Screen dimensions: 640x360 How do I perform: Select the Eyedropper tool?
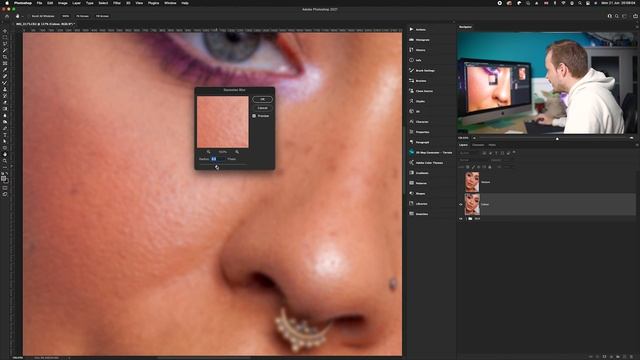click(x=5, y=70)
